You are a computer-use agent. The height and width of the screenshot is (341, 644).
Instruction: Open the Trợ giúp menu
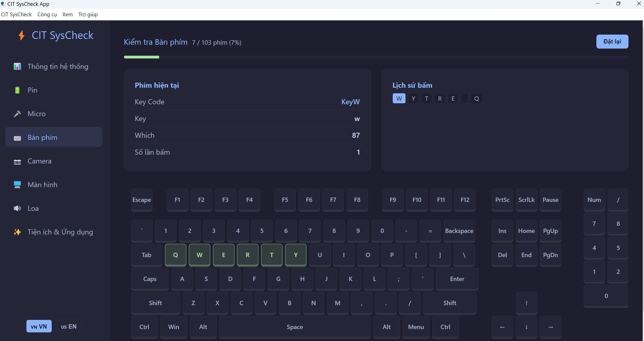coord(88,14)
